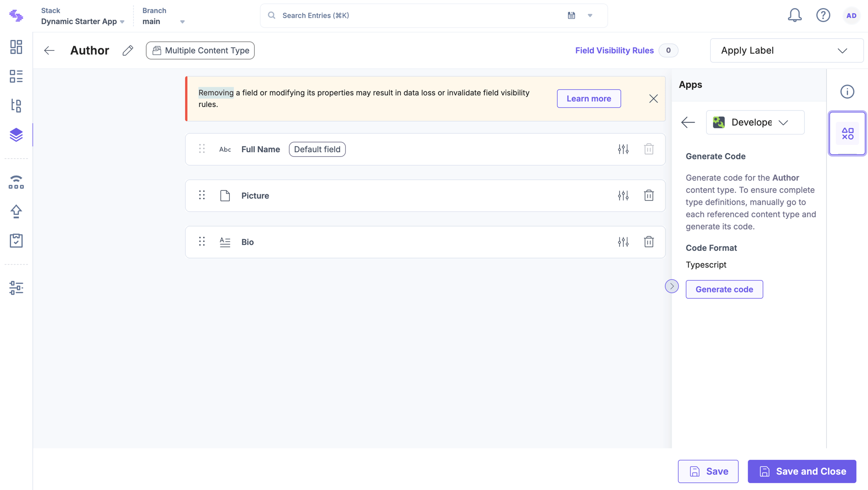Click the Generate code button
The width and height of the screenshot is (868, 490).
(724, 289)
